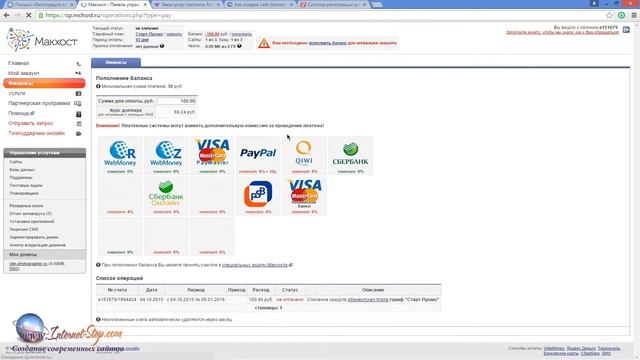
Task: Close the Макхост browser tab
Action: pos(145,4)
